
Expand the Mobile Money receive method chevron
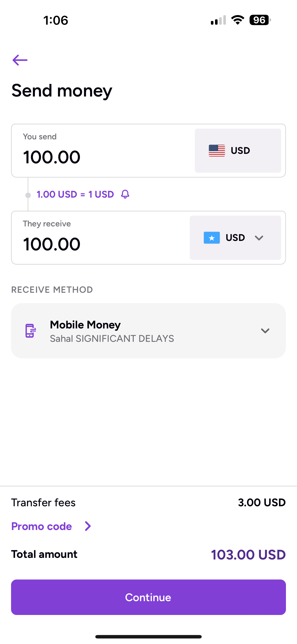pos(265,331)
